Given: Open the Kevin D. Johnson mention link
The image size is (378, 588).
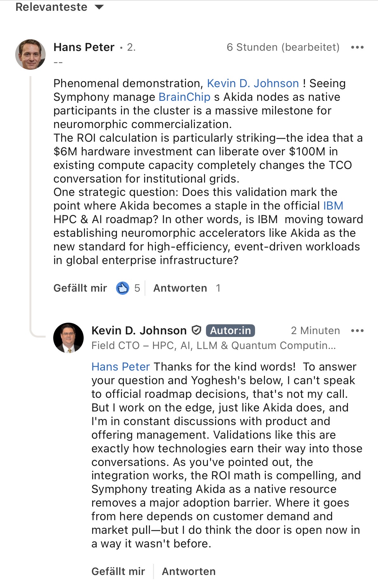Looking at the screenshot, I should 253,83.
